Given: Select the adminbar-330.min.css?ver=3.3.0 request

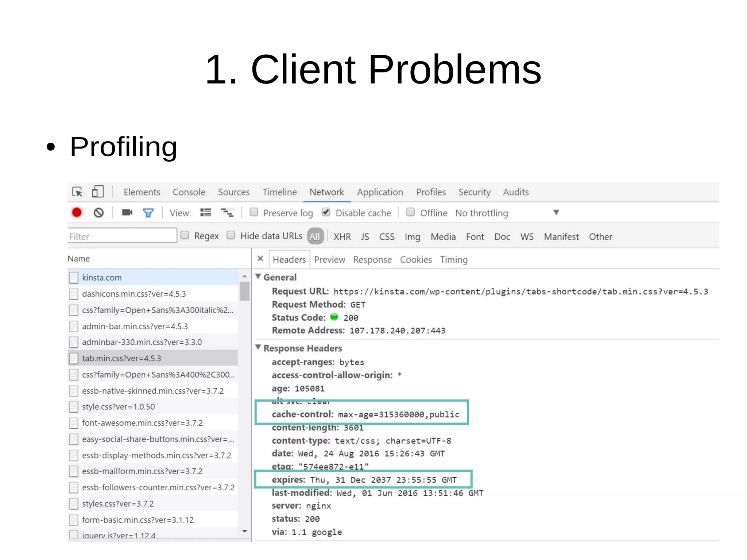Looking at the screenshot, I should pos(153,342).
